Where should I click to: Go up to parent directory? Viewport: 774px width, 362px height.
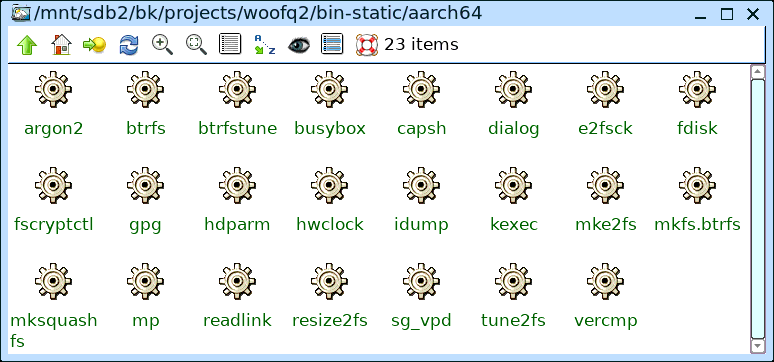point(27,45)
